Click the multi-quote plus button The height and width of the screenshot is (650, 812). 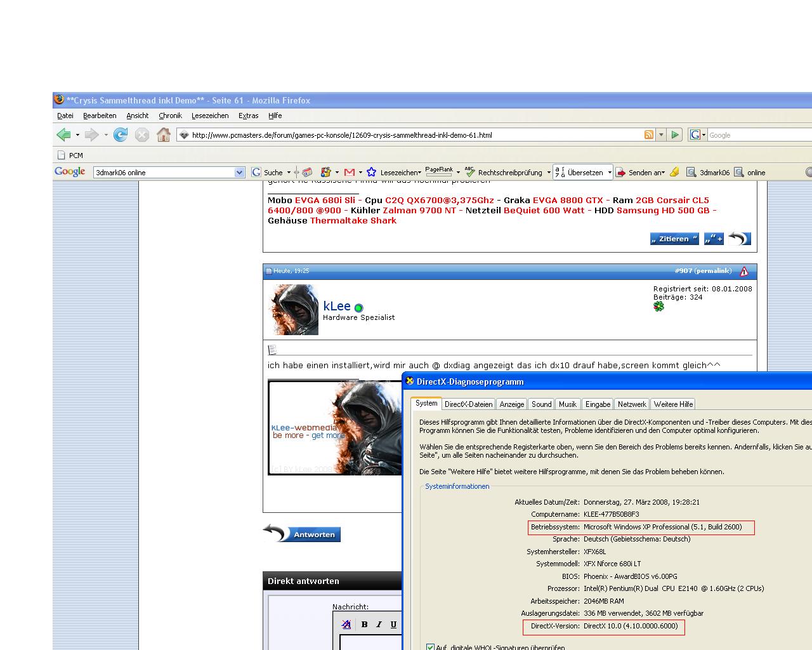714,239
